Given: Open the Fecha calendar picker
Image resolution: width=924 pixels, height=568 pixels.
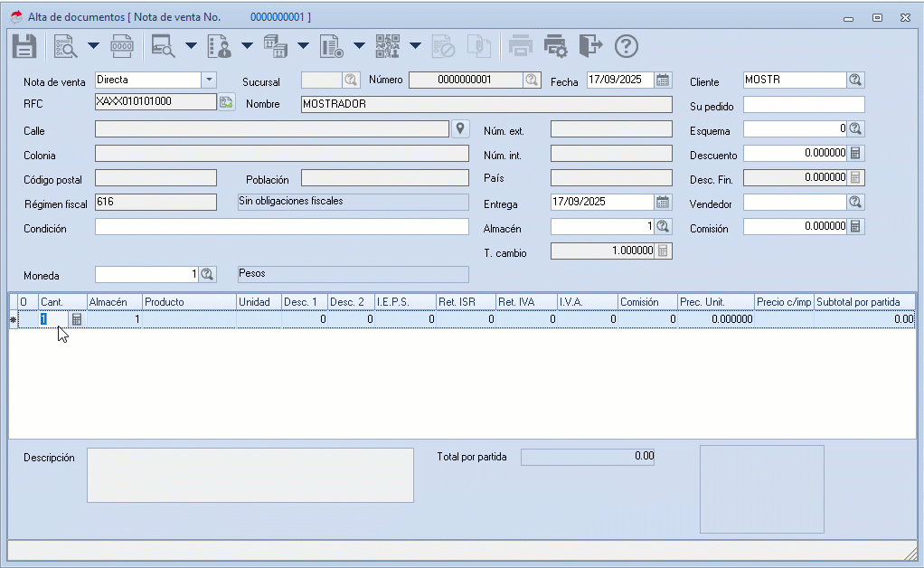Looking at the screenshot, I should click(x=663, y=80).
